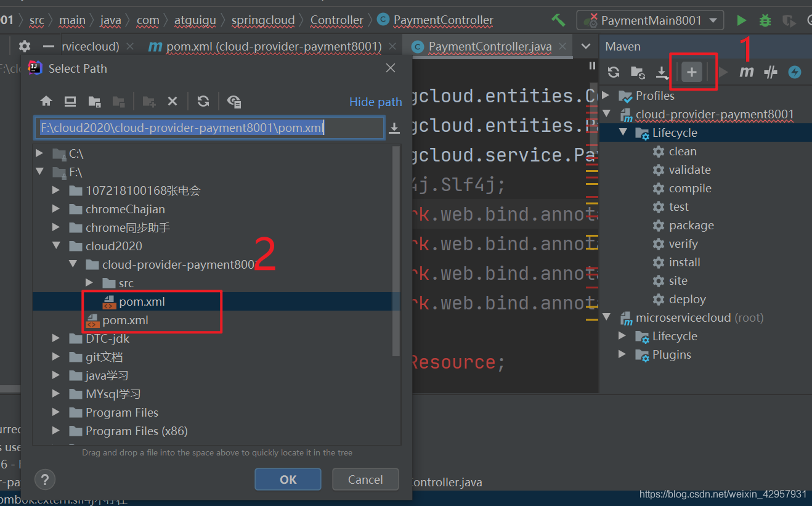Click the Hide path link
This screenshot has width=812, height=506.
[375, 102]
